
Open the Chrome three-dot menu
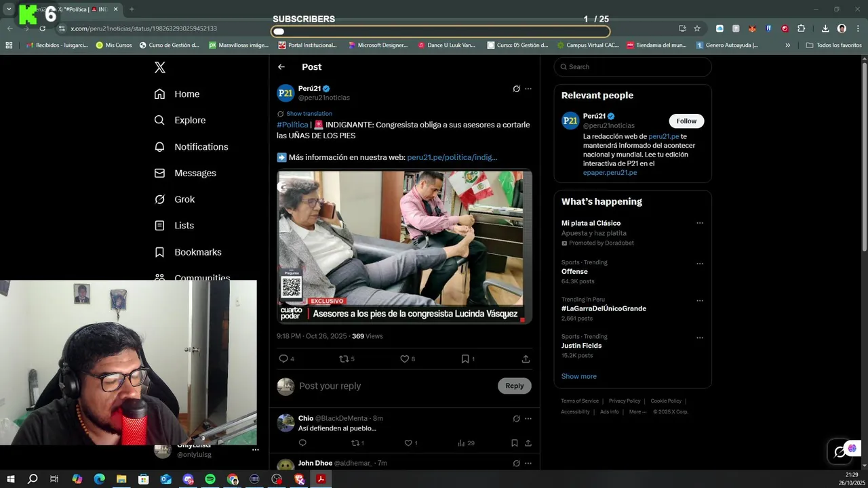click(857, 28)
